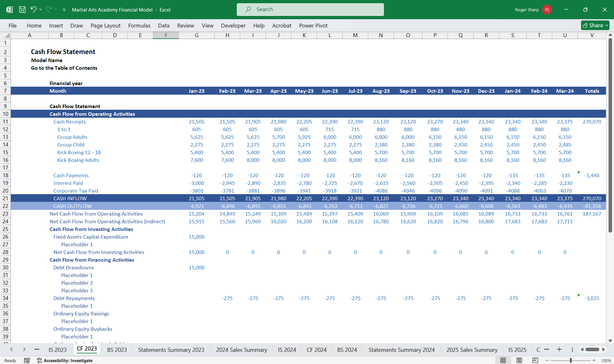Open the View ribbon tab
614x364 pixels.
[208, 26]
